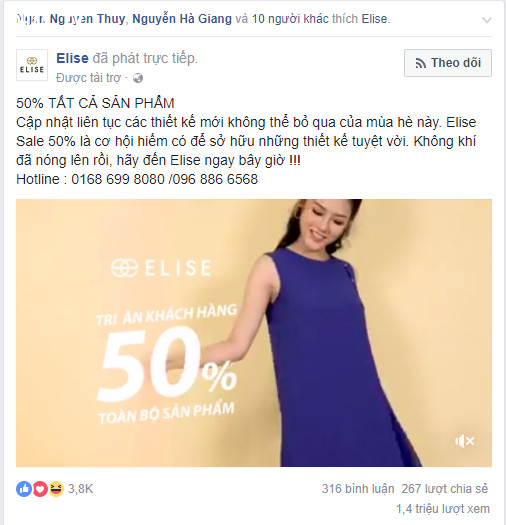
Task: Open Nguyễn Hà Giang's profile link
Action: coord(182,19)
